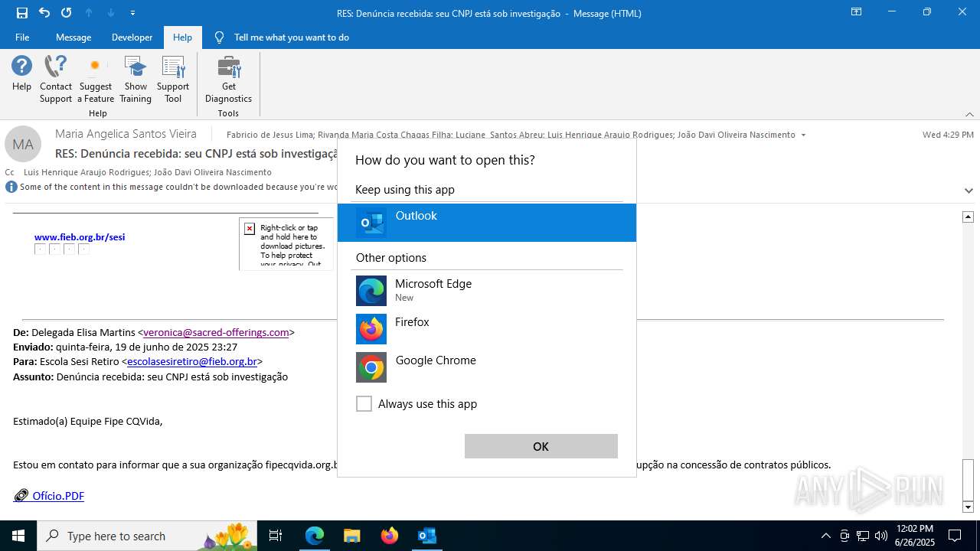Click the taskbar search box
Image resolution: width=980 pixels, height=551 pixels.
tap(147, 536)
